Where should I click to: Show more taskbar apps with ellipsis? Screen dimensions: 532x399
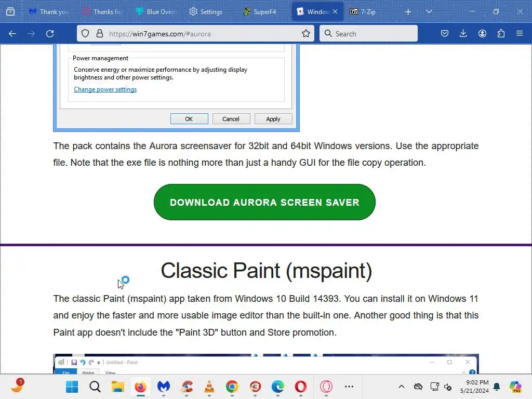[x=349, y=387]
